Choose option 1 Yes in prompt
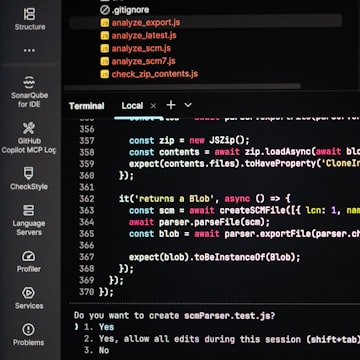 pyautogui.click(x=99, y=327)
